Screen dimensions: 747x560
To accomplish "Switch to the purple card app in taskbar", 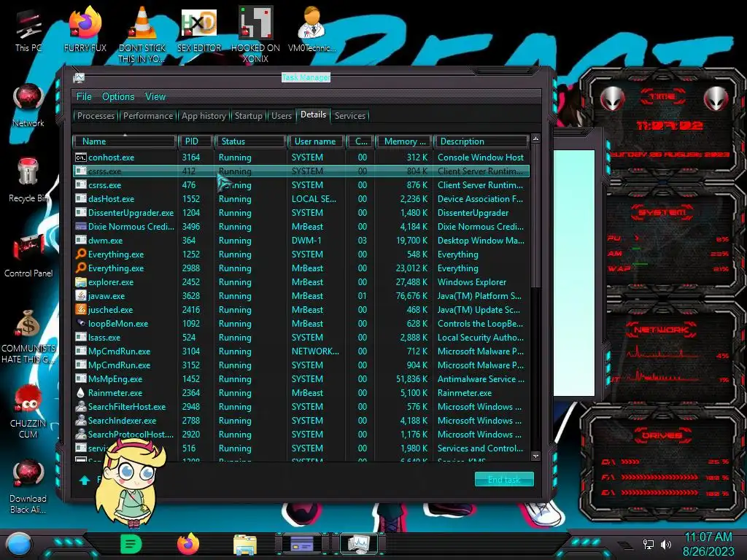I will tap(301, 544).
